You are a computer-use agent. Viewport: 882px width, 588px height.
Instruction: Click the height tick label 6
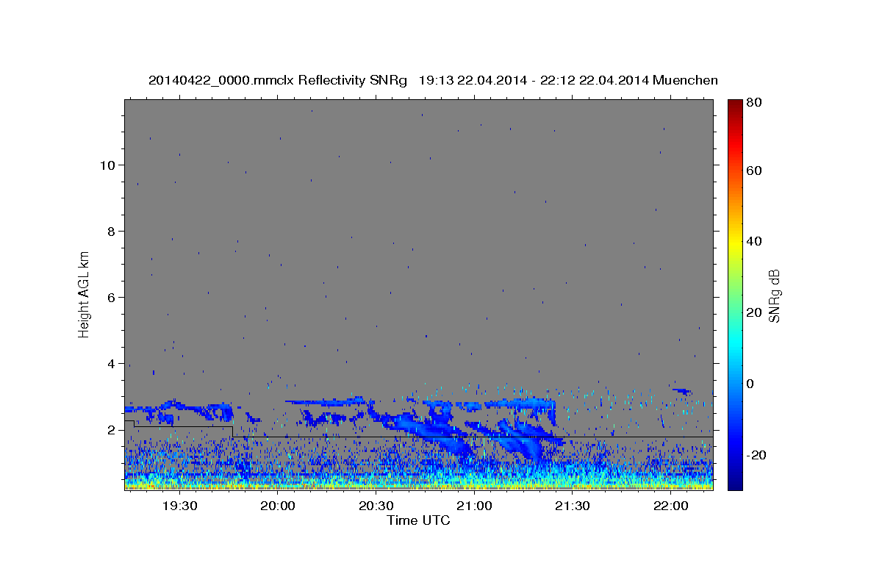pos(111,297)
